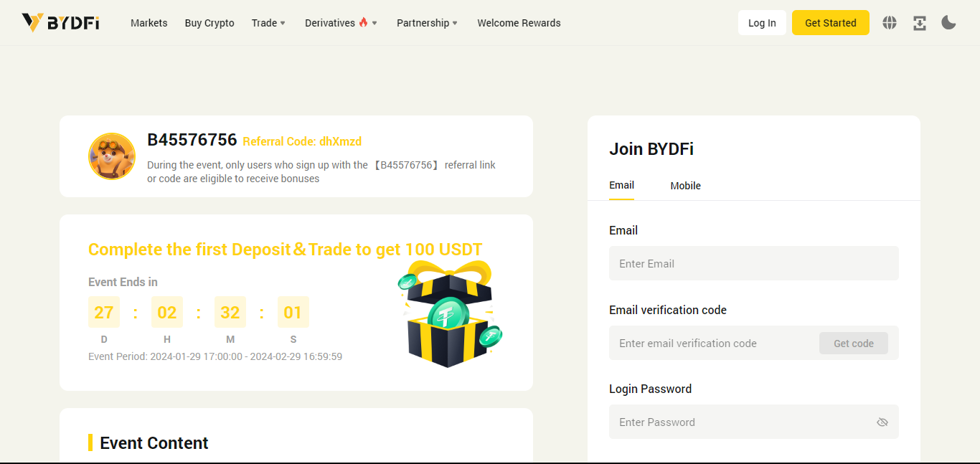
Task: Click the countdown minutes value 32
Action: (x=230, y=313)
